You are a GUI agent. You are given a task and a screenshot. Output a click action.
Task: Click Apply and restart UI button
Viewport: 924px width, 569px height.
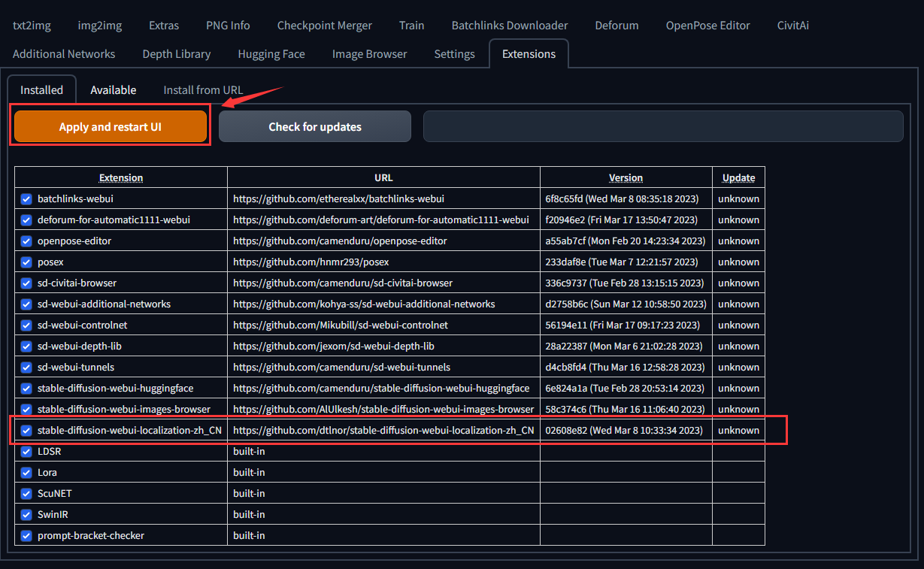111,126
